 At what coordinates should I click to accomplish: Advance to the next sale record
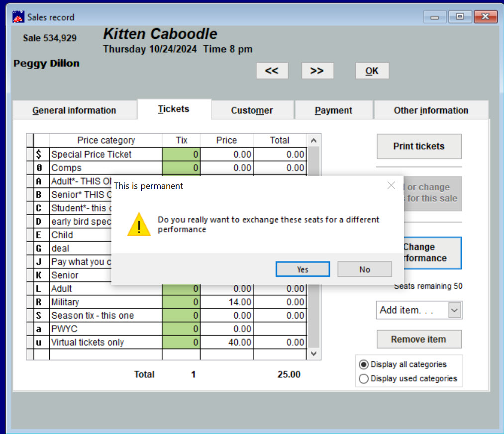tap(317, 71)
